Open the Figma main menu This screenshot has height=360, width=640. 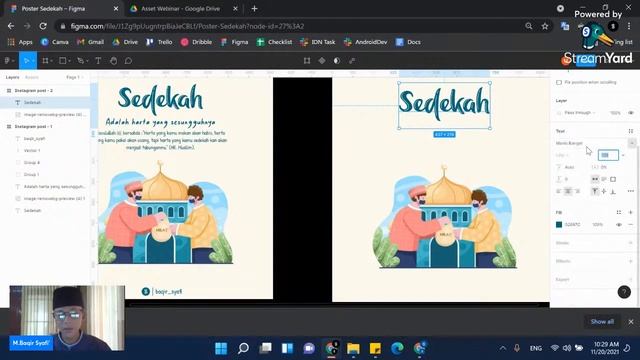tap(8, 61)
